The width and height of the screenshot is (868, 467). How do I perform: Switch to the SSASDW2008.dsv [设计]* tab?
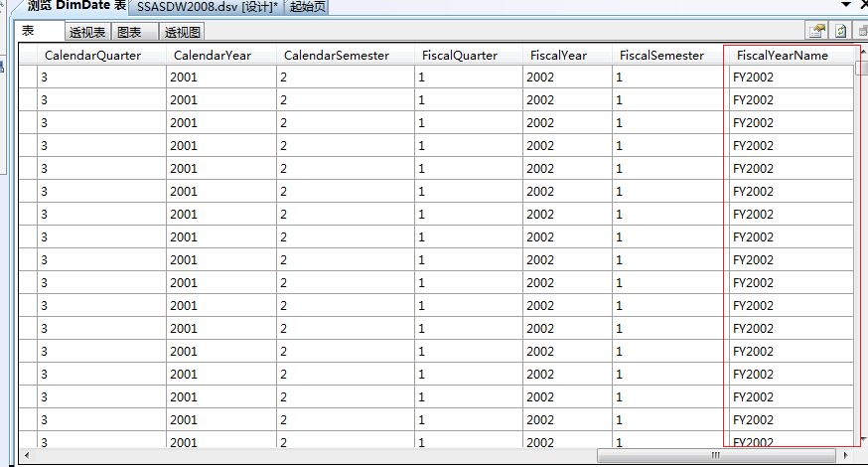207,7
